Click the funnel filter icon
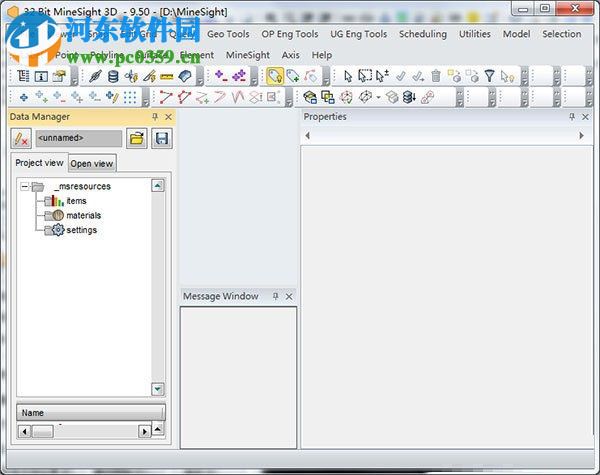600x475 pixels. (489, 76)
